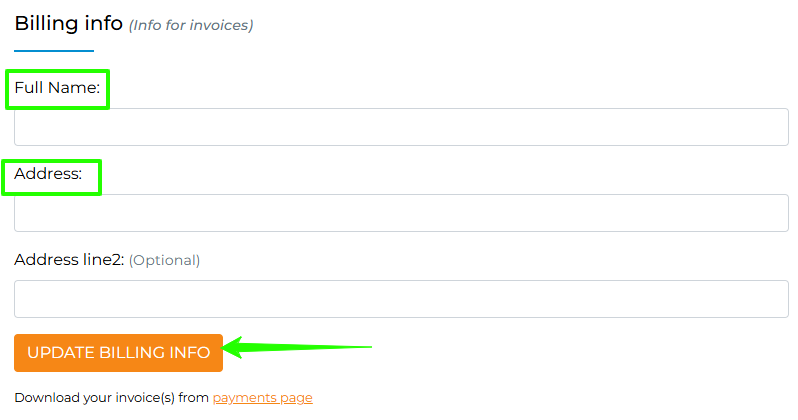This screenshot has width=798, height=420.
Task: Click the "Address:" field label
Action: click(47, 174)
